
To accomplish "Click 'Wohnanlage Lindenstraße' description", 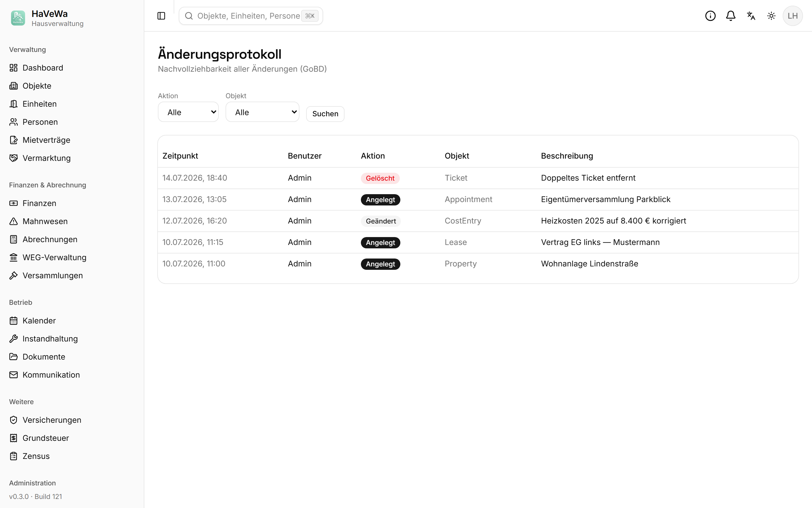I will click(590, 264).
